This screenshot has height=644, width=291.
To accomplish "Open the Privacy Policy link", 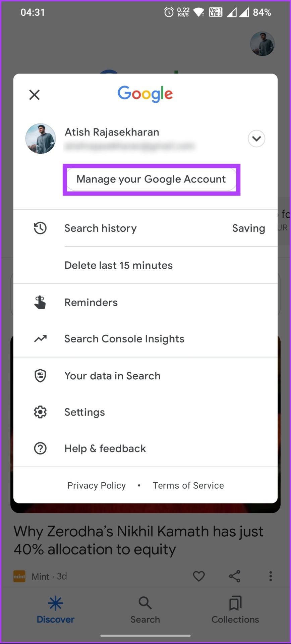I will [97, 485].
